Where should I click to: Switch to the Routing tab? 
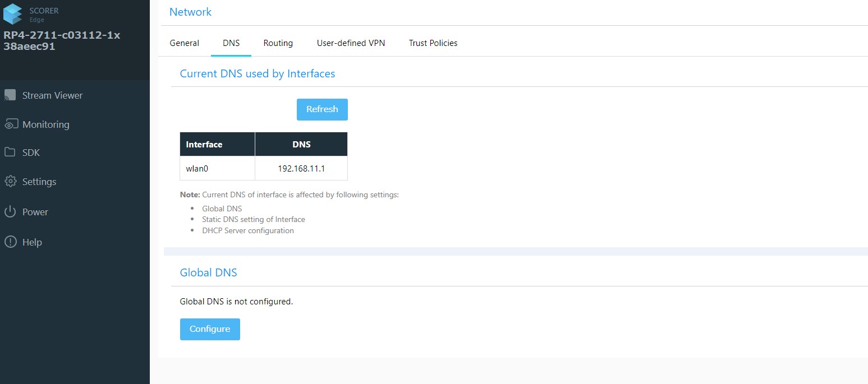pos(278,43)
